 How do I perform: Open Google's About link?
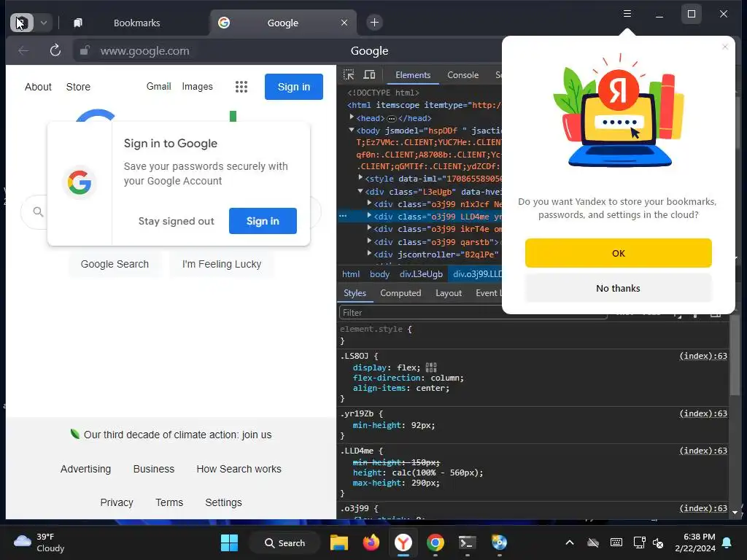pyautogui.click(x=38, y=87)
